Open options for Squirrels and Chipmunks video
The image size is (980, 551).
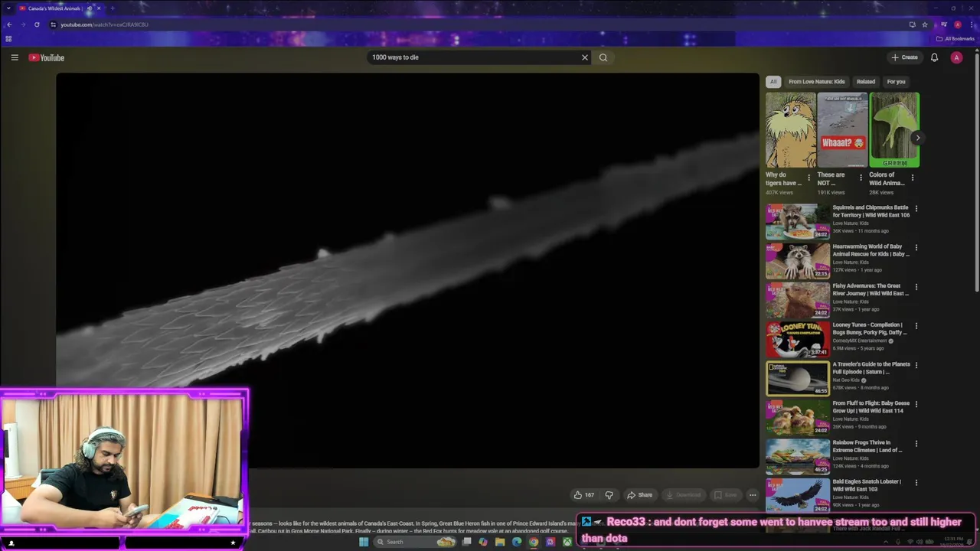point(916,208)
